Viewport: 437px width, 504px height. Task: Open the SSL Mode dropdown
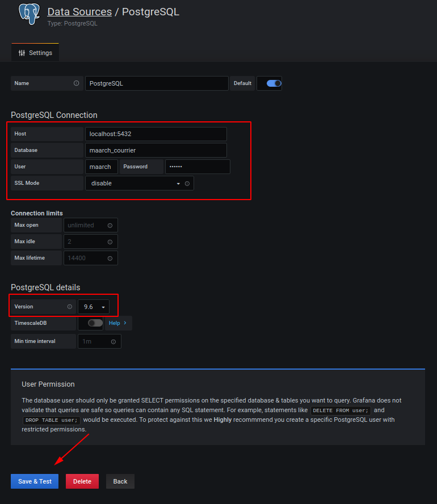coord(135,184)
